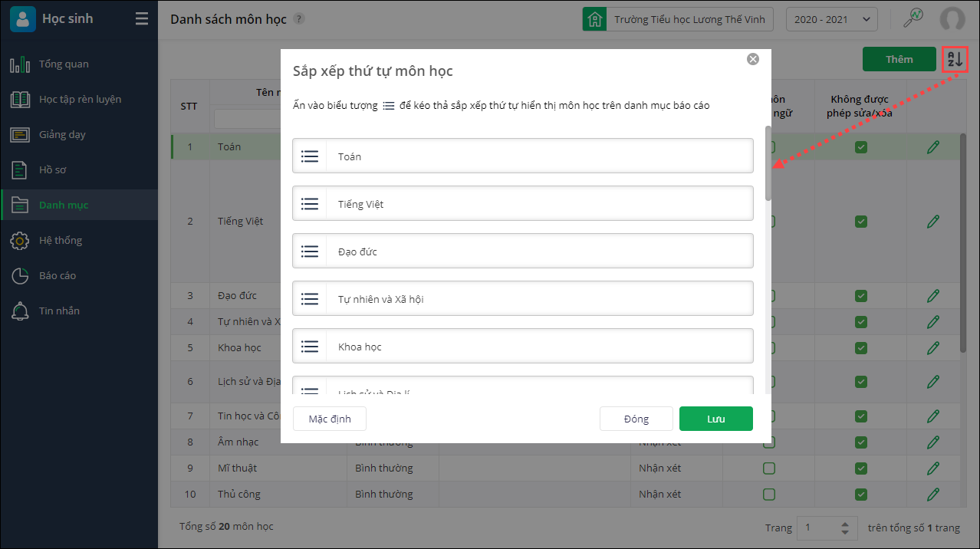Click the drag handle icon for Toán

[x=310, y=156]
